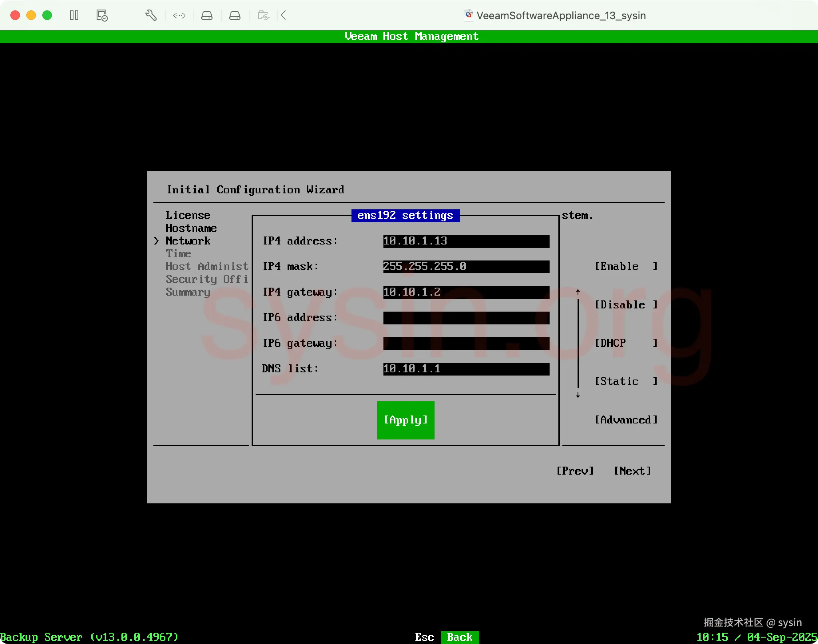
Task: Click the first hard disk icon
Action: coord(207,16)
